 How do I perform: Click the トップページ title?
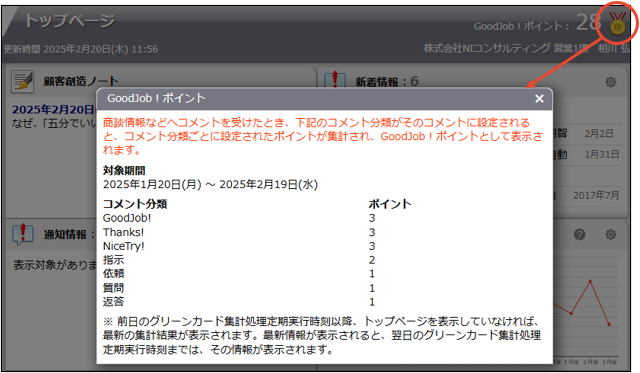(x=69, y=20)
